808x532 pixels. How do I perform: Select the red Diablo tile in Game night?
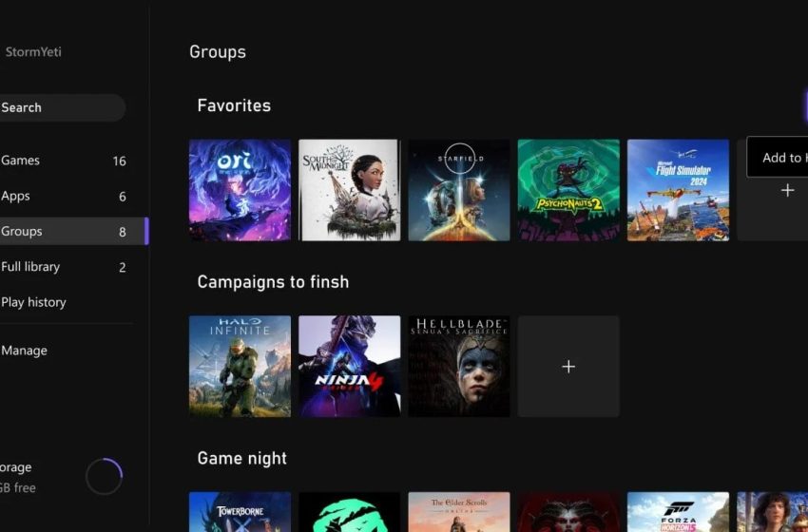point(568,512)
